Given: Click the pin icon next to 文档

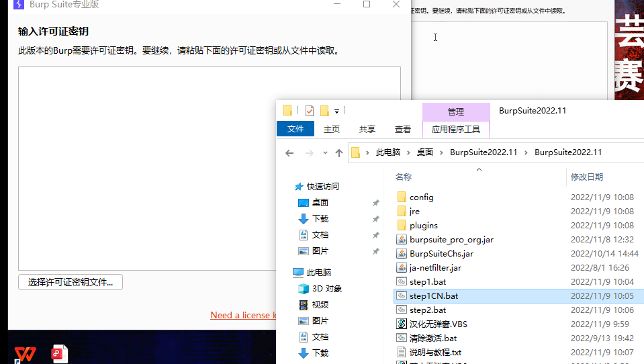Looking at the screenshot, I should click(x=376, y=236).
